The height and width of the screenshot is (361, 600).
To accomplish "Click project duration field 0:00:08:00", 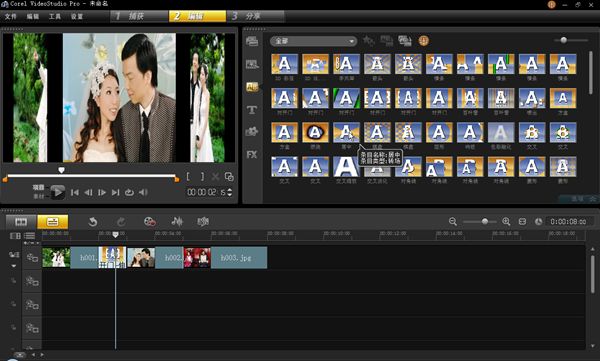I will 568,222.
